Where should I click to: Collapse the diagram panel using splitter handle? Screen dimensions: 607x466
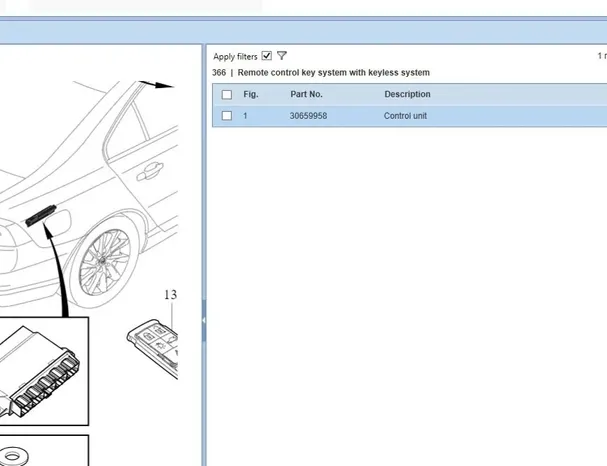click(204, 320)
